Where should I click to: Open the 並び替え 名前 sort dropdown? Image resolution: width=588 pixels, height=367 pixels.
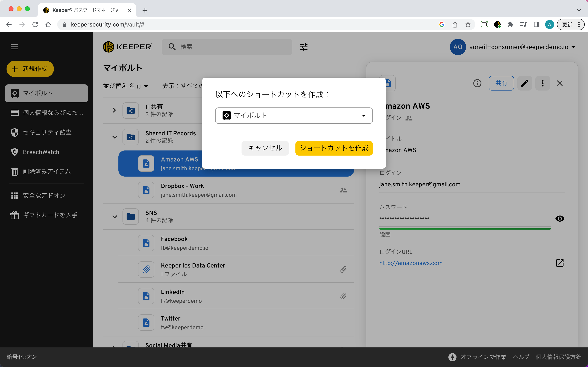coord(125,86)
